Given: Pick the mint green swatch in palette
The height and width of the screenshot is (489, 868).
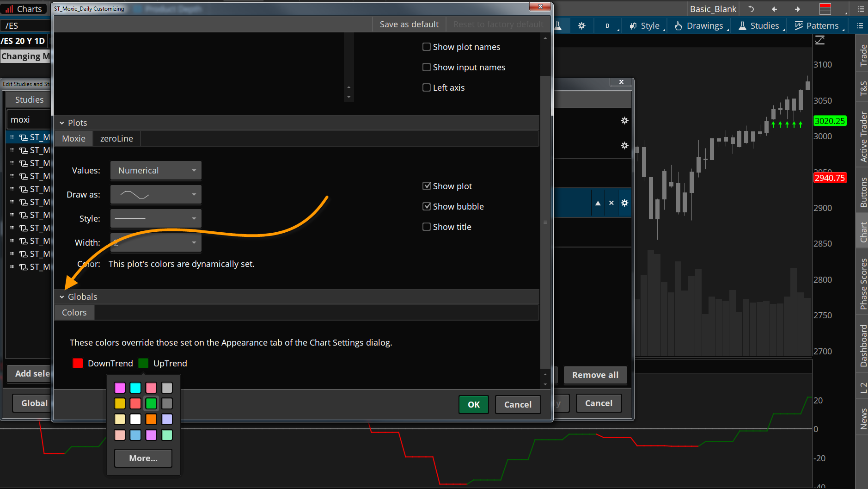Looking at the screenshot, I should (167, 435).
